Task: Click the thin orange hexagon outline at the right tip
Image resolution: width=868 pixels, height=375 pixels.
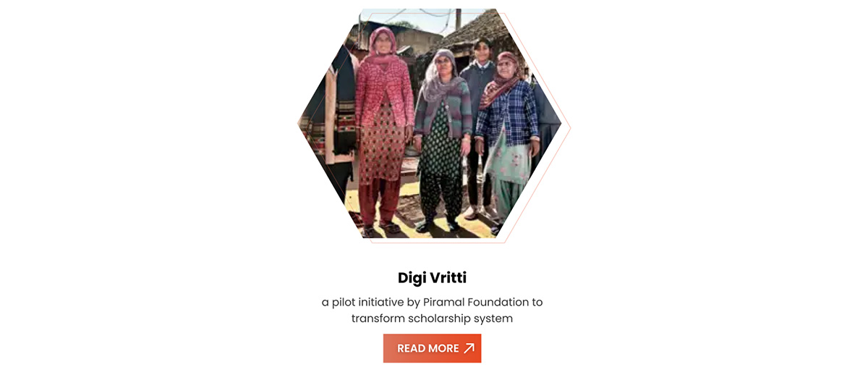Action: 569,127
